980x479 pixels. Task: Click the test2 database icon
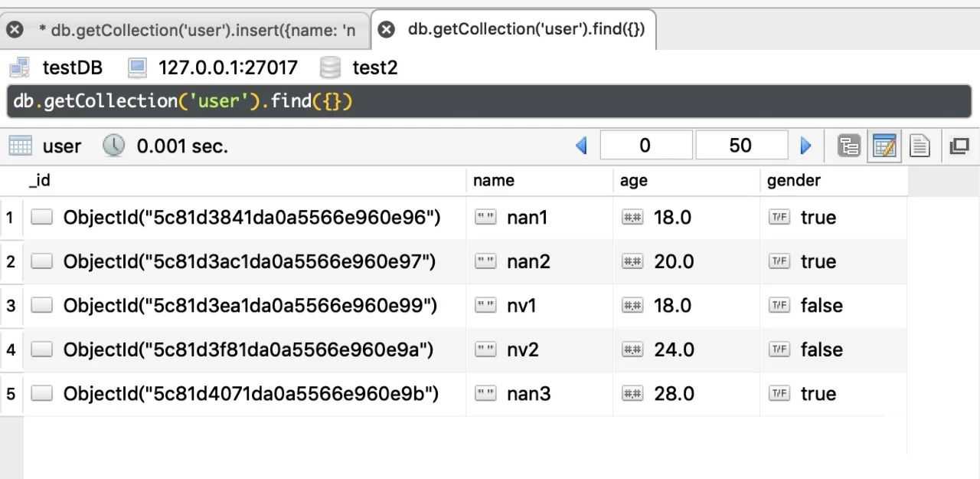click(x=330, y=67)
